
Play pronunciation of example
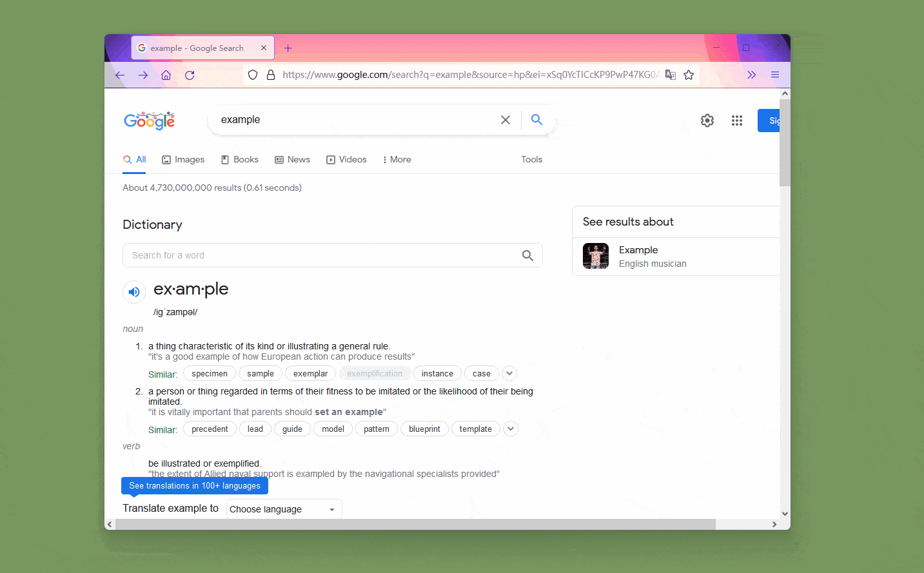point(134,292)
